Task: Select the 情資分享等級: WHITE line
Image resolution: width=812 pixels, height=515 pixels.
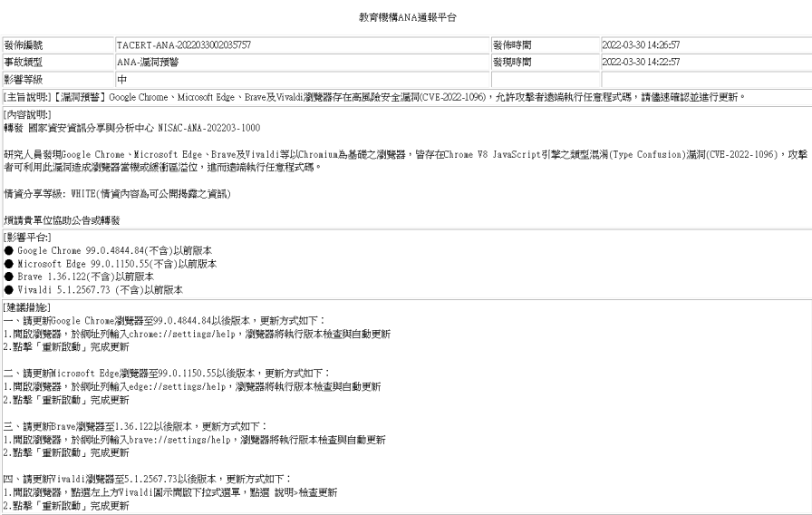Action: click(117, 194)
